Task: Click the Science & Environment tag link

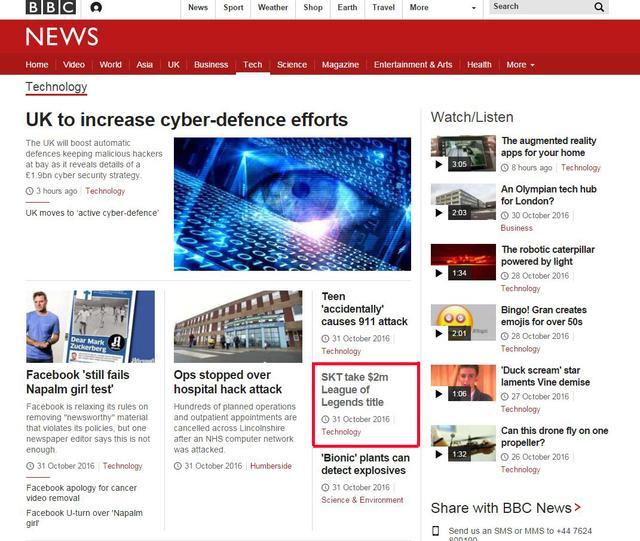Action: coord(362,500)
